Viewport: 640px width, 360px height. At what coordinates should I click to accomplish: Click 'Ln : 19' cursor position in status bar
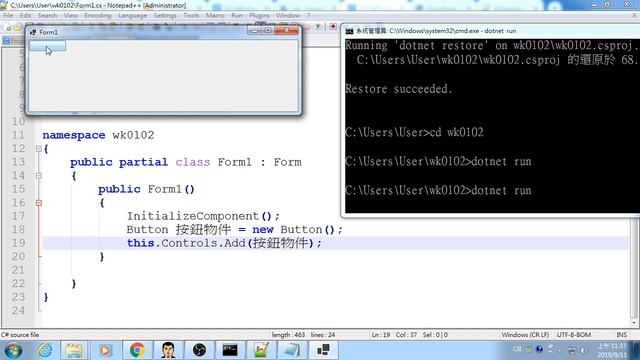380,335
